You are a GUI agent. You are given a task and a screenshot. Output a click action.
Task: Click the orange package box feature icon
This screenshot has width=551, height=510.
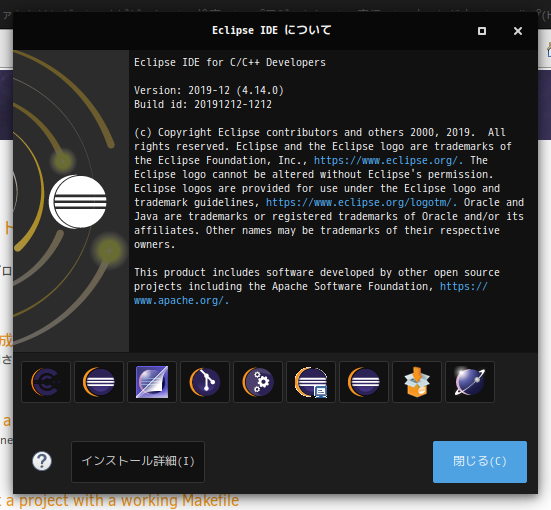coord(417,382)
